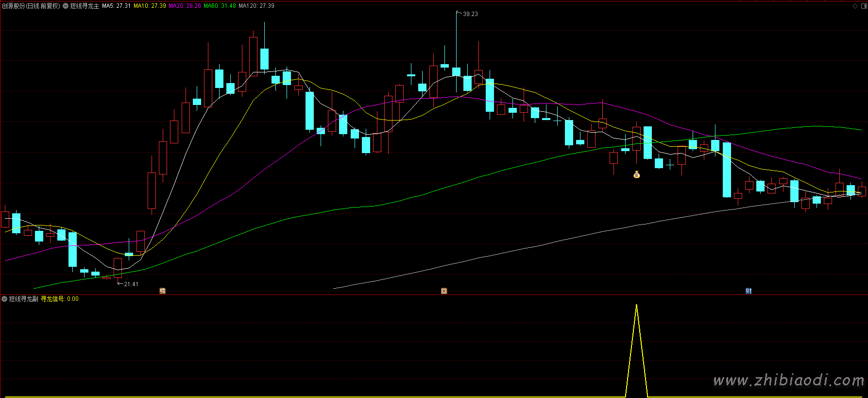Click the green MA60 legend label
This screenshot has height=398, width=868.
[x=220, y=6]
